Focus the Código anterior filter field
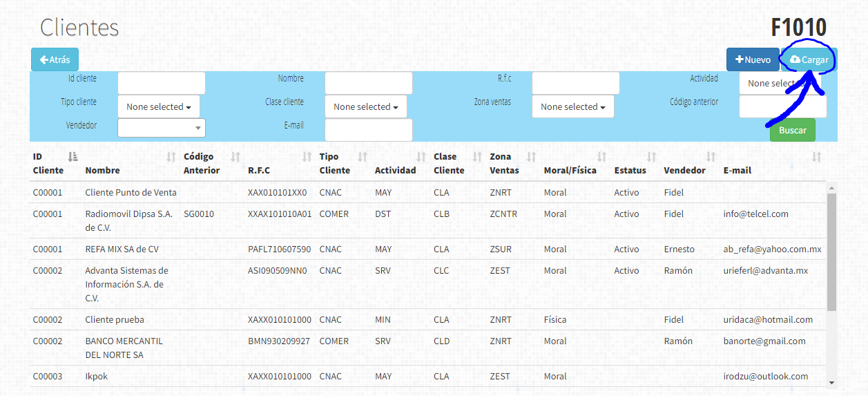 click(x=783, y=106)
